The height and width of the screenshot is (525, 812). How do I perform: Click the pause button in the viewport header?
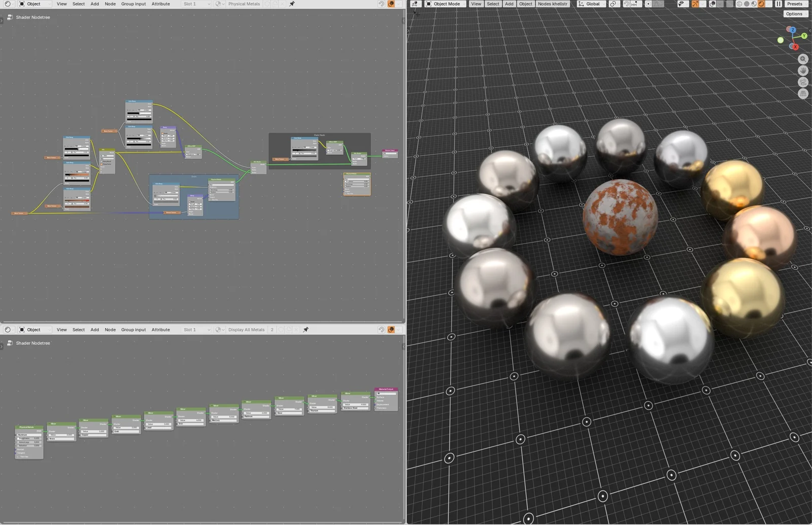point(778,4)
